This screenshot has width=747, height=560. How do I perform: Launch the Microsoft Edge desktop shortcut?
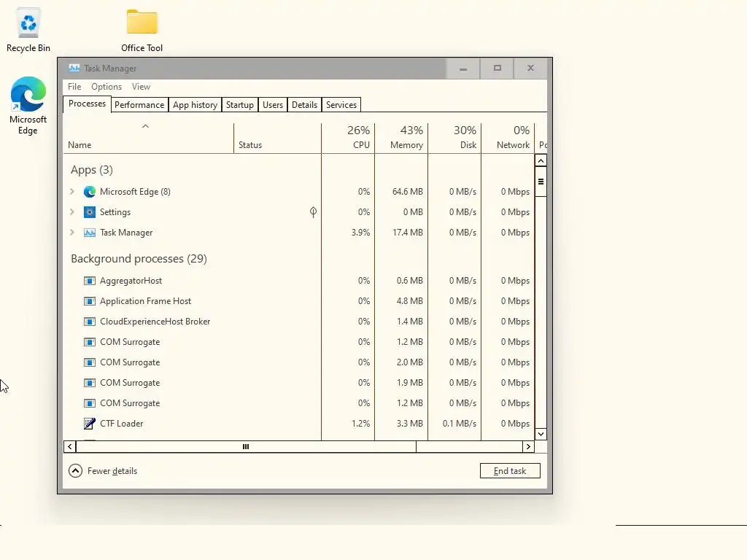point(28,106)
